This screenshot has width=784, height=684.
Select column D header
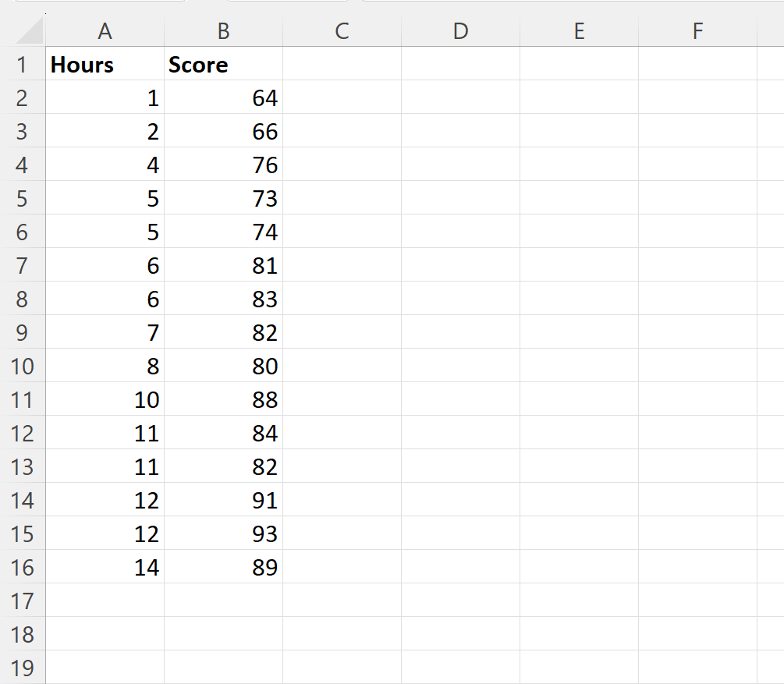click(460, 31)
